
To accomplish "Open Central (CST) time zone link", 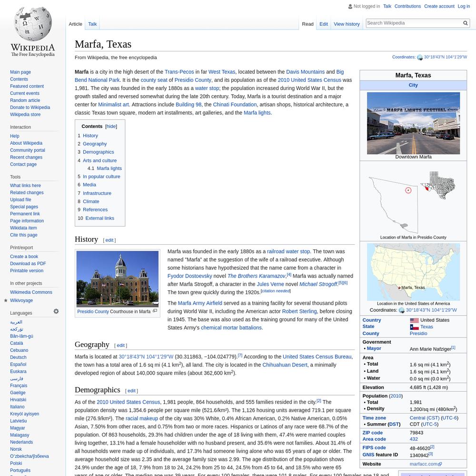I will (425, 418).
